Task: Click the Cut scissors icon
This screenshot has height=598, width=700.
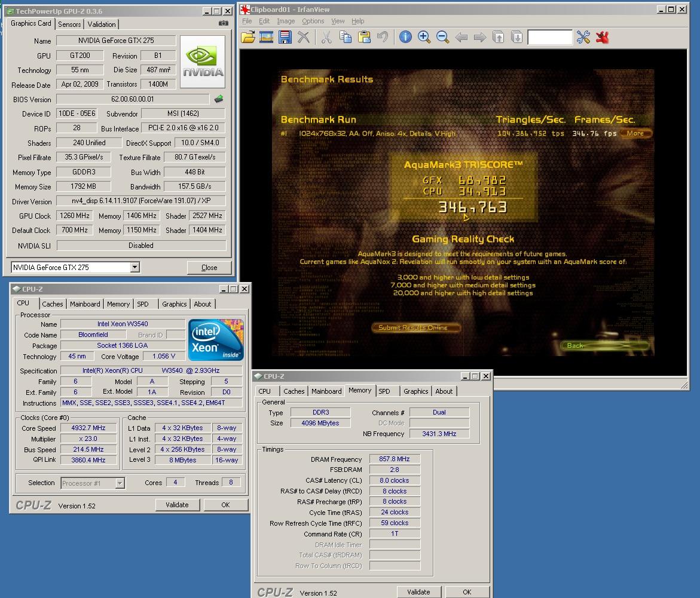Action: click(x=326, y=37)
